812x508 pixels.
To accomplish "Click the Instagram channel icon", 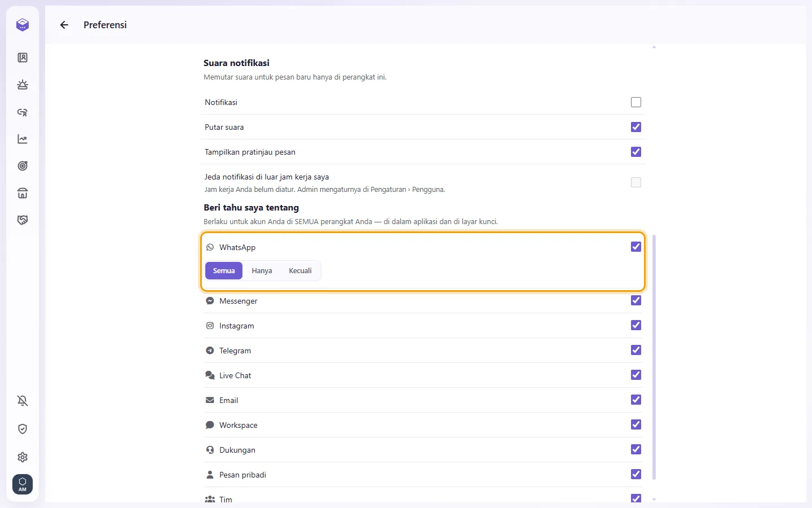I will pyautogui.click(x=210, y=326).
